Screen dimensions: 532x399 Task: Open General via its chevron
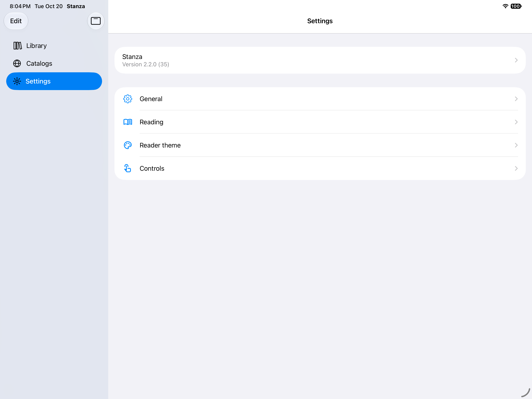[x=516, y=99]
